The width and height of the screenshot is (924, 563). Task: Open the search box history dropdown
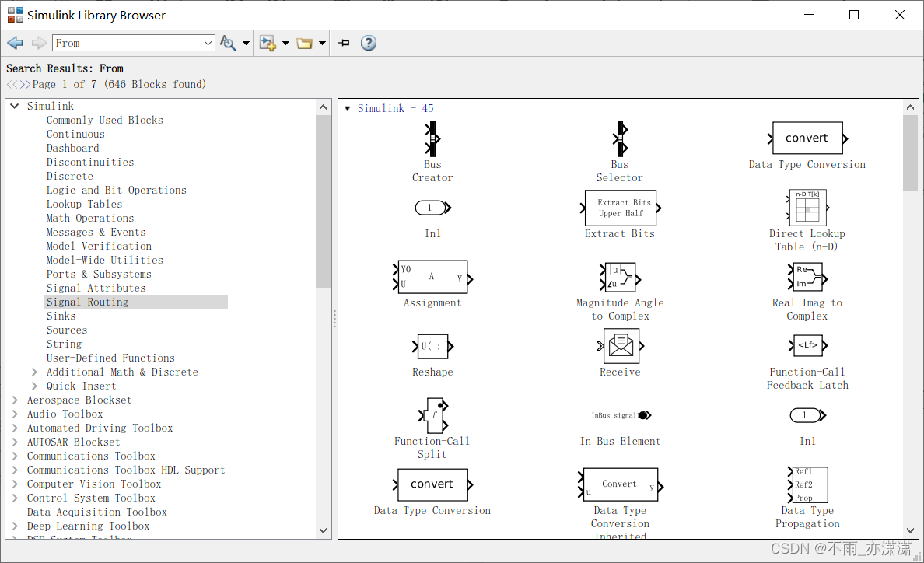[x=208, y=43]
